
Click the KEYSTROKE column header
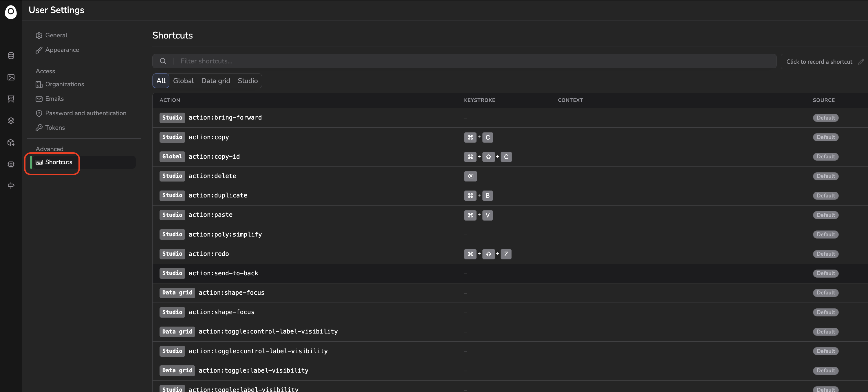click(x=479, y=100)
